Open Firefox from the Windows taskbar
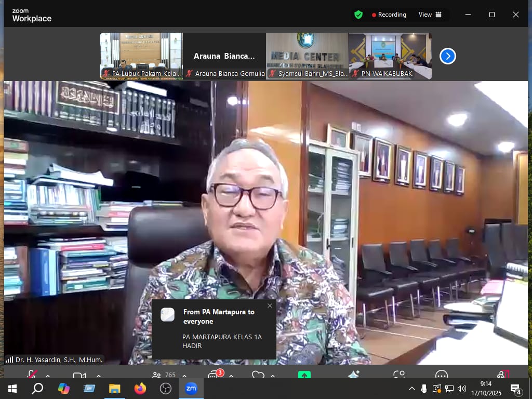Viewport: 532px width, 399px height. click(x=140, y=388)
